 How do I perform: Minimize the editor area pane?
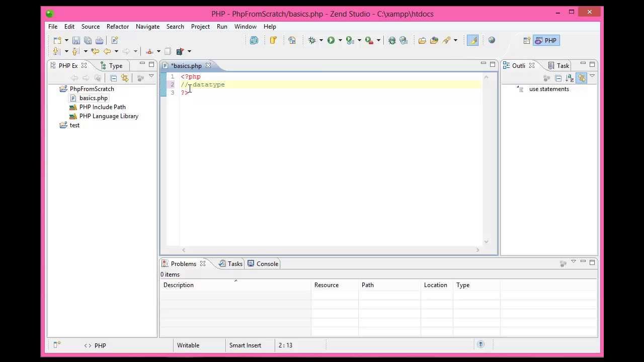point(483,64)
